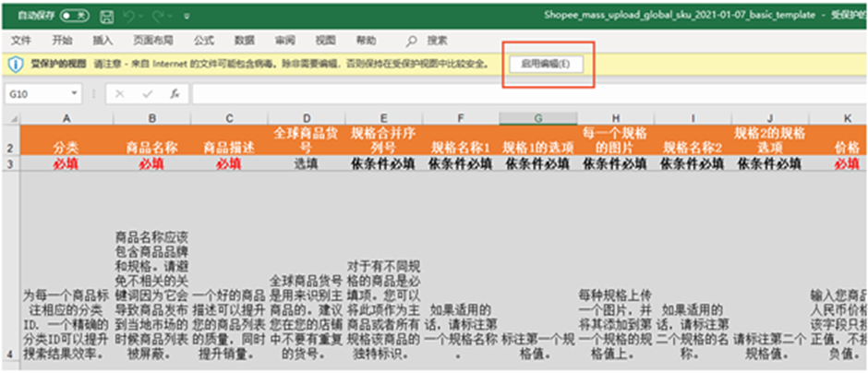This screenshot has width=868, height=373.
Task: Toggle the 自动保存 AutoSave switch
Action: point(74,16)
